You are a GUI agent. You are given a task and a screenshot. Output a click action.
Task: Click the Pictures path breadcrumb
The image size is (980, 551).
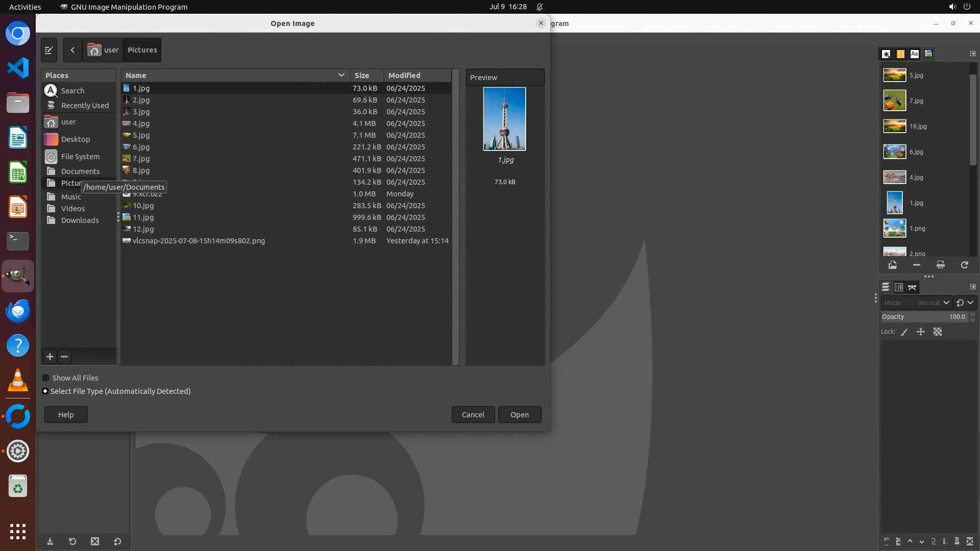point(142,50)
